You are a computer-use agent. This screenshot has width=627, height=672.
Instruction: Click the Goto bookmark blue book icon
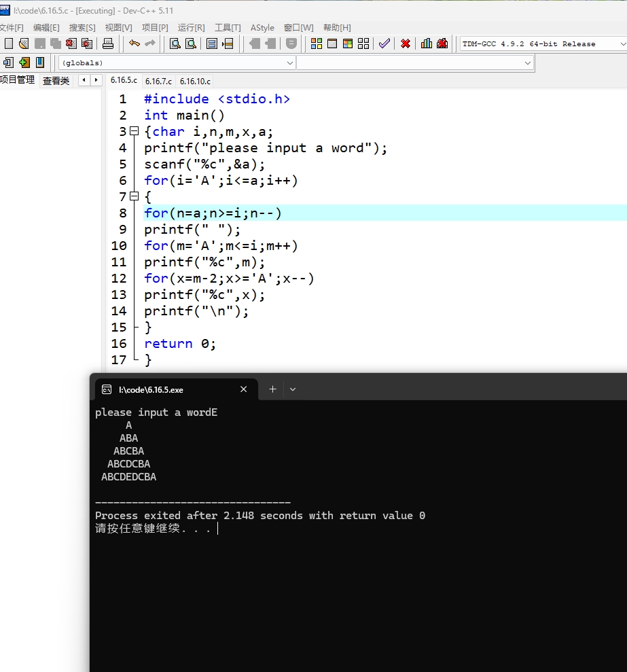40,63
